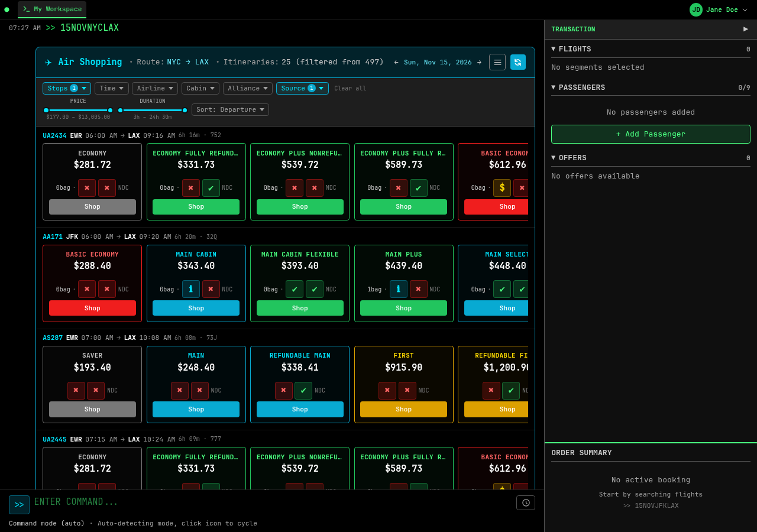Select flight number UA2445

(54, 439)
